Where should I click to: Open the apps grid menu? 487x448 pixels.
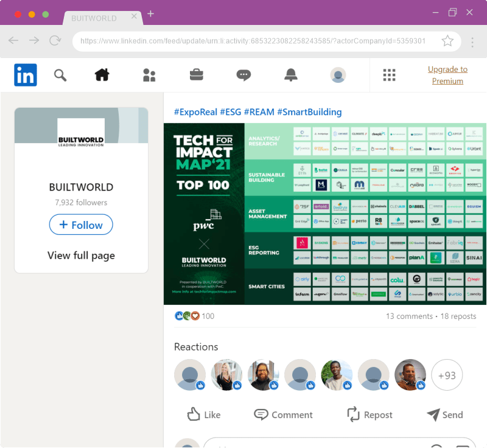pos(389,75)
